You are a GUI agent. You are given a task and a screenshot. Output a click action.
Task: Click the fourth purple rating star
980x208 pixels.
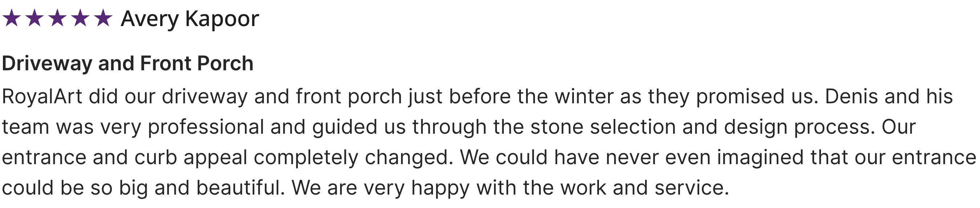click(x=80, y=18)
